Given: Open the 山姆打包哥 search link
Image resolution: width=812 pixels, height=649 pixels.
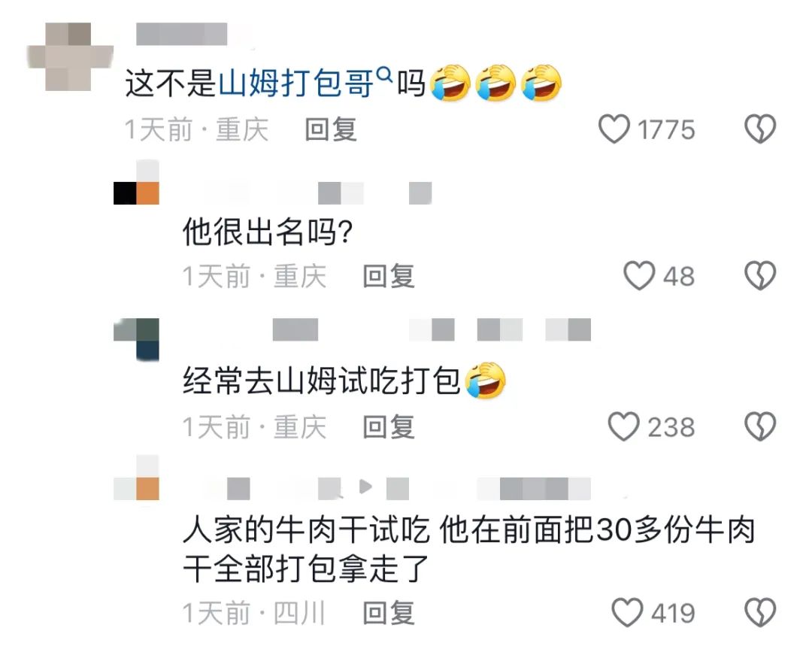Looking at the screenshot, I should pyautogui.click(x=295, y=83).
